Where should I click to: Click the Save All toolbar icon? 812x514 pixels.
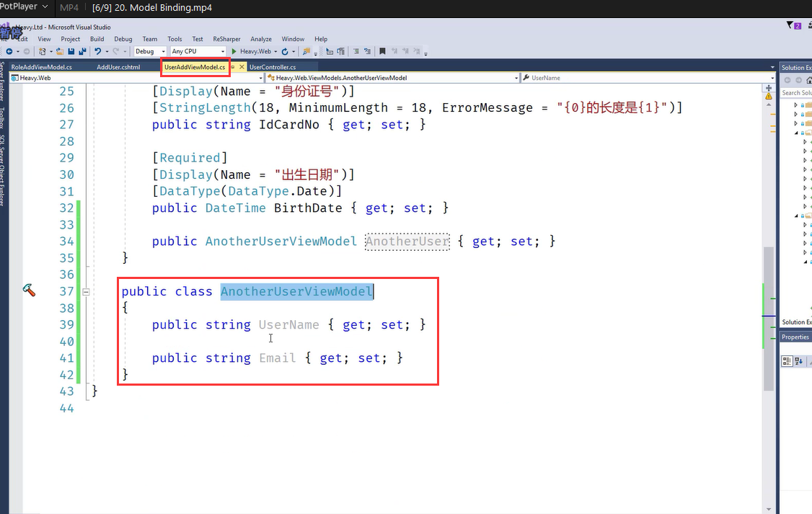click(81, 51)
